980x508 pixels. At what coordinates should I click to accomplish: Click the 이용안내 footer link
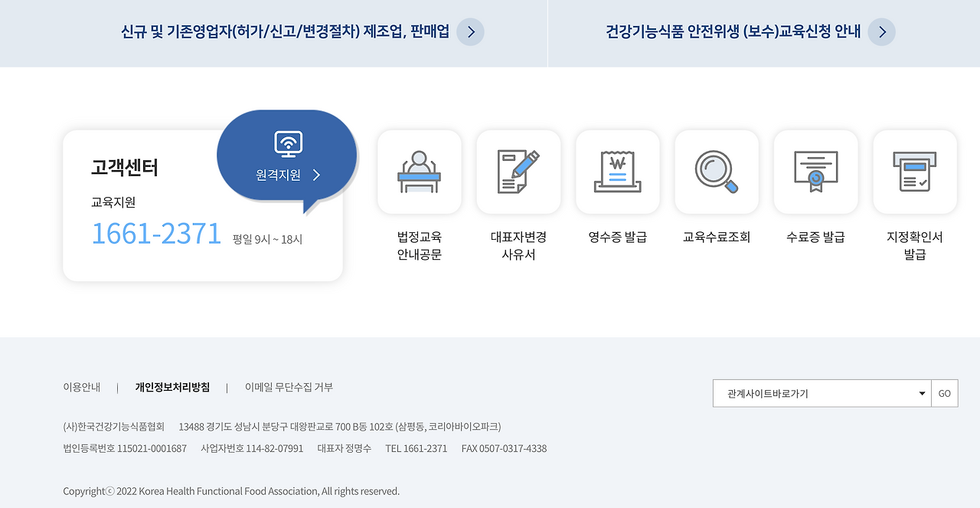pos(81,387)
